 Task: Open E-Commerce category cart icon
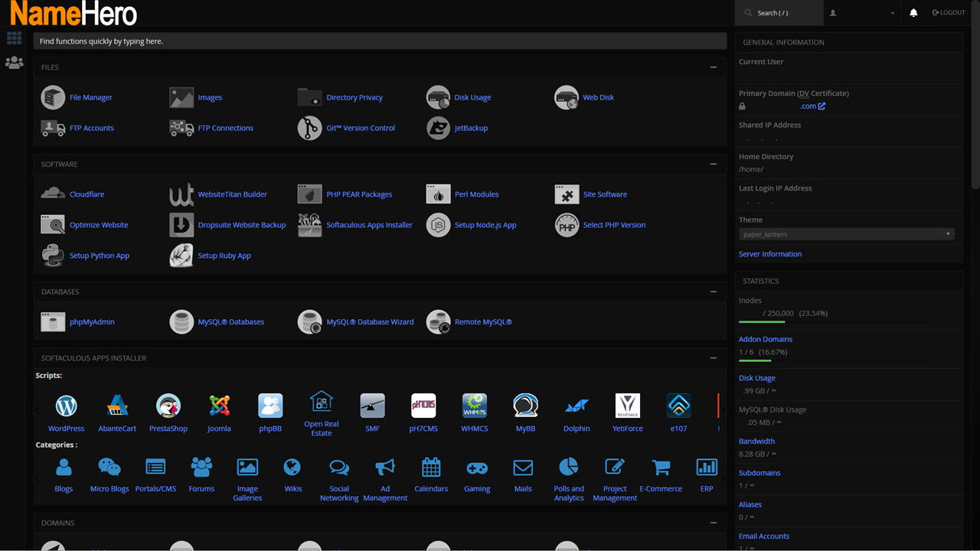(661, 467)
